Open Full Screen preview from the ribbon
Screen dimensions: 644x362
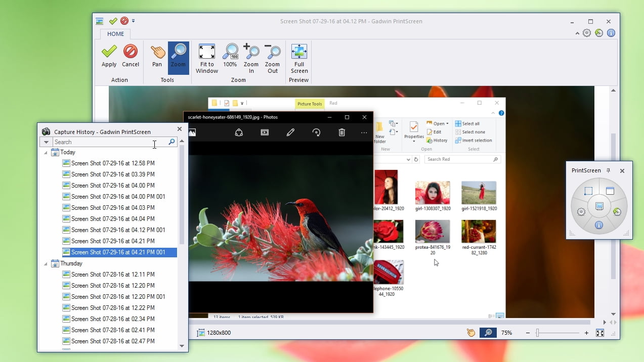pyautogui.click(x=299, y=58)
